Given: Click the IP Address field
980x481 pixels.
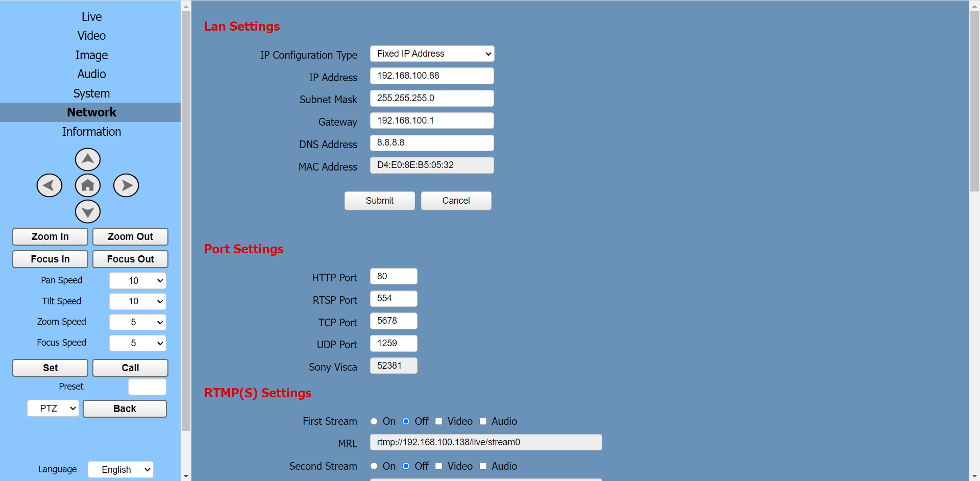Looking at the screenshot, I should click(432, 76).
